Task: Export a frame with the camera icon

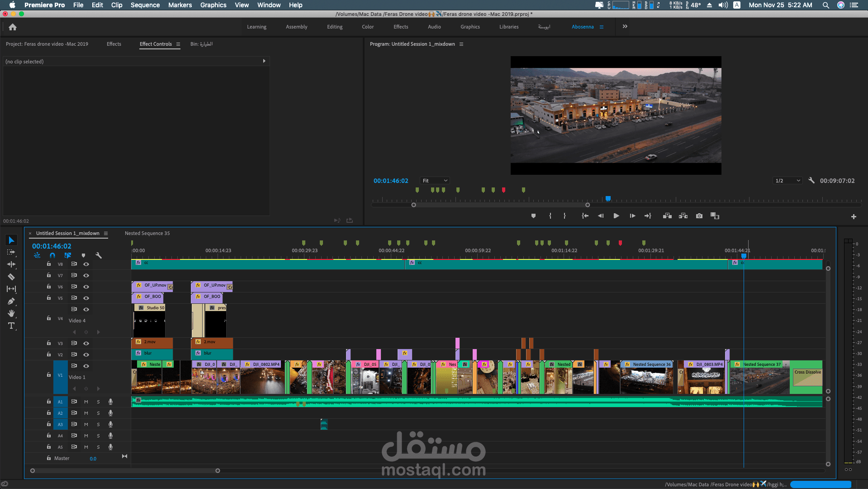Action: pyautogui.click(x=699, y=216)
